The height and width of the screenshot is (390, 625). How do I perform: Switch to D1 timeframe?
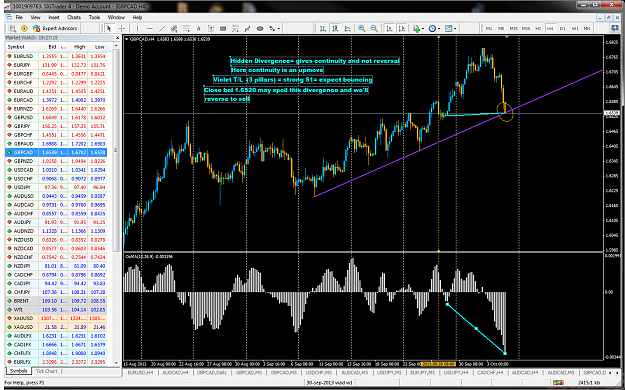(x=562, y=28)
